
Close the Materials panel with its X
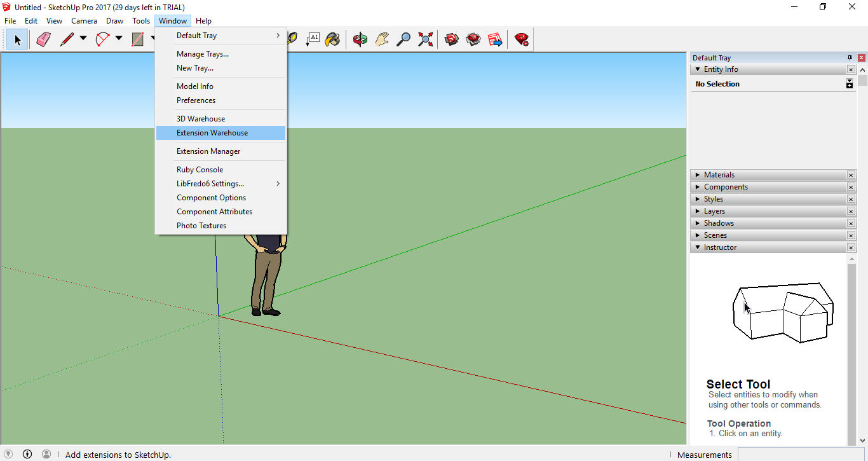851,175
